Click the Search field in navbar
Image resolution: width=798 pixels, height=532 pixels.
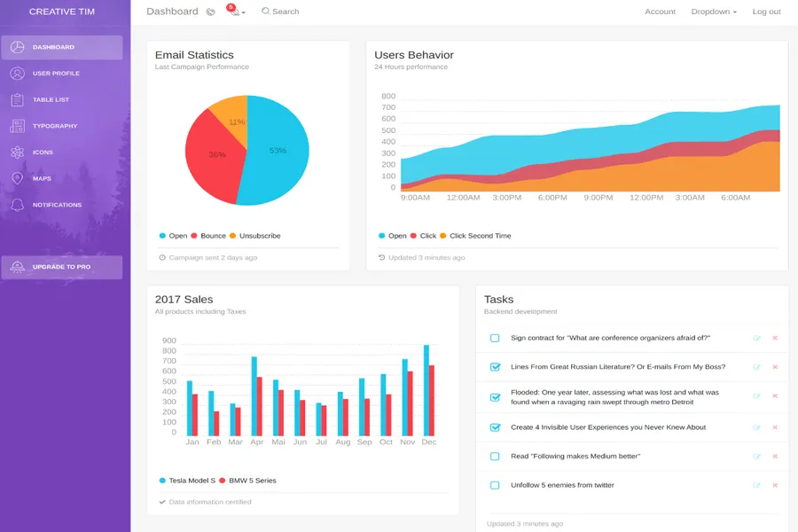tap(284, 12)
